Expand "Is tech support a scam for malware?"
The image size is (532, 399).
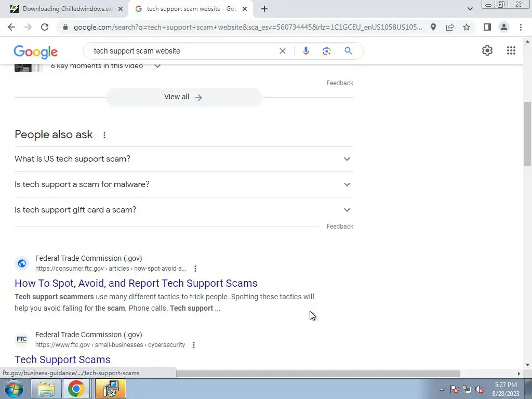(184, 184)
